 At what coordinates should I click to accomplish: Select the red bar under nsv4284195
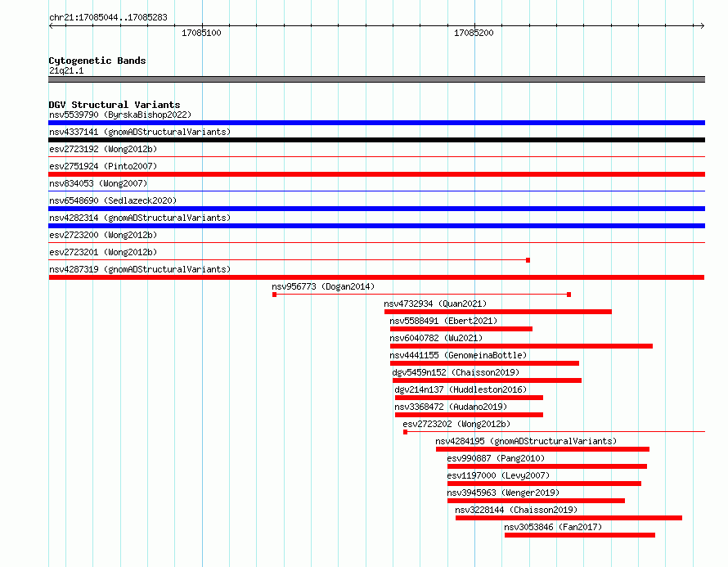click(543, 449)
